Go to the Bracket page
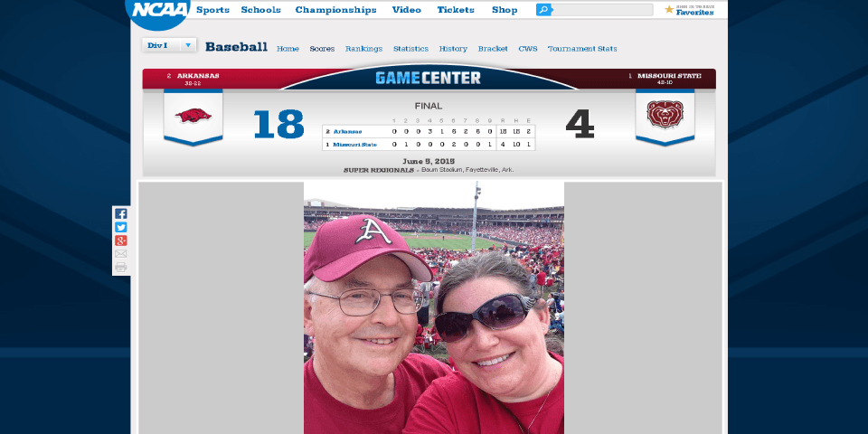 pyautogui.click(x=493, y=49)
